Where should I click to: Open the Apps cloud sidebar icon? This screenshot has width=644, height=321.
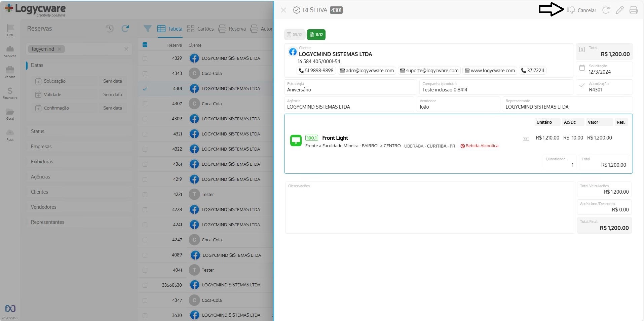pyautogui.click(x=10, y=132)
